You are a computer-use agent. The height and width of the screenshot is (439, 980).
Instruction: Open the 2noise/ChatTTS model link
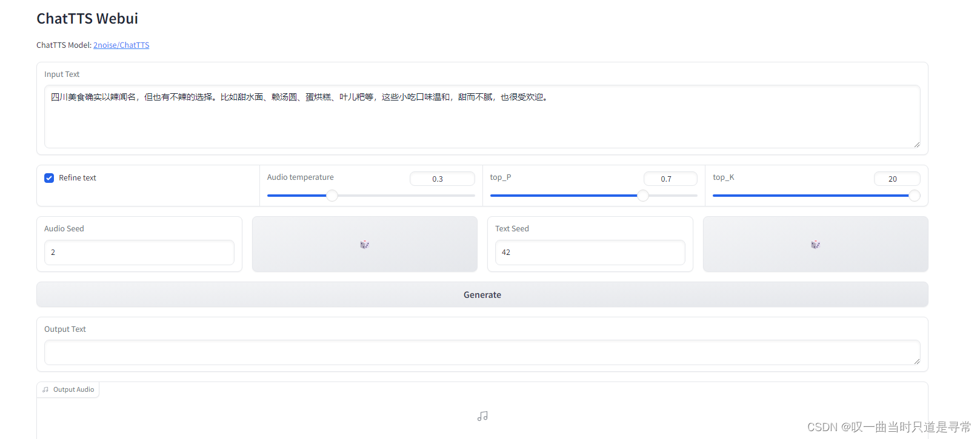121,45
